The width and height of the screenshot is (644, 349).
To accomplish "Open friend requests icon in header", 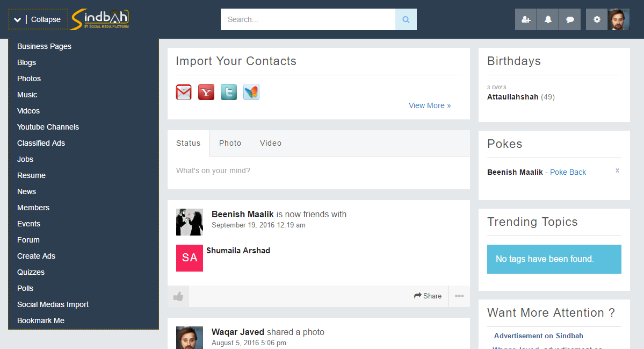I will click(526, 19).
